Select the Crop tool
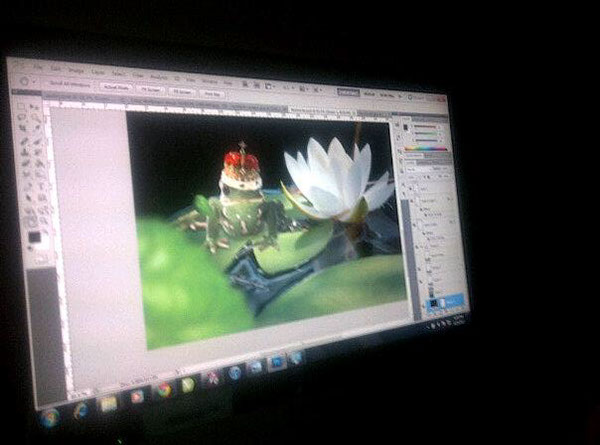Screen dimensions: 600x445 [23, 129]
